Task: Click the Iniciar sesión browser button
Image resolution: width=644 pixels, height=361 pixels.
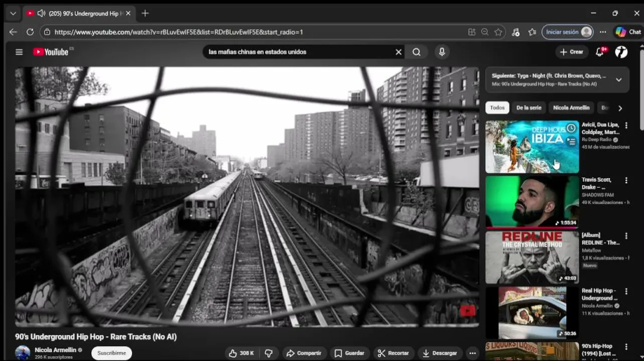Action: pos(568,32)
